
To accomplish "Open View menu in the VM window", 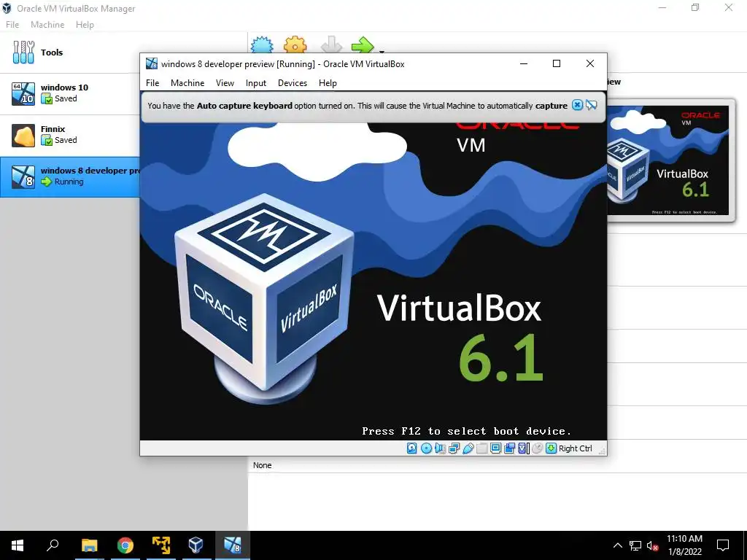I will [x=225, y=83].
